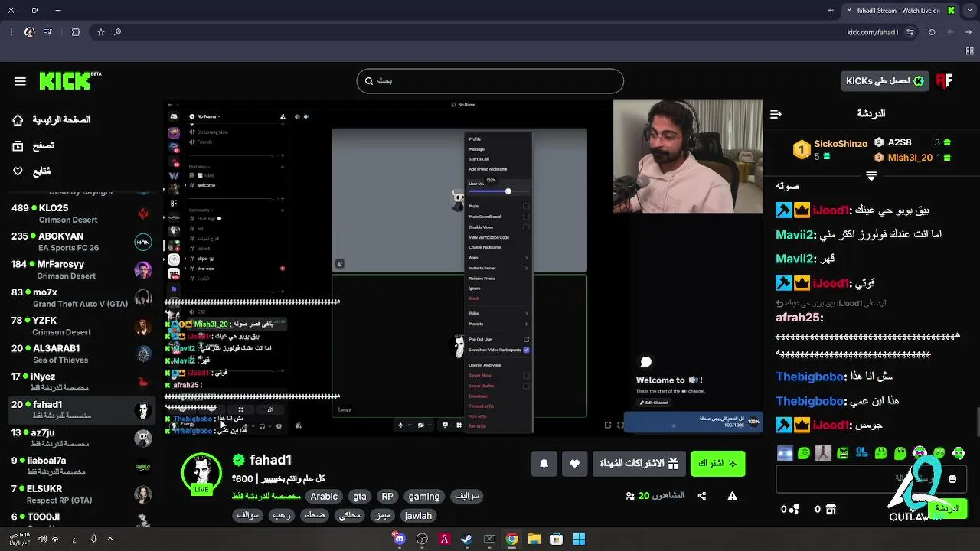Click Edit Channel button in Discord
This screenshot has width=980, height=551.
655,403
